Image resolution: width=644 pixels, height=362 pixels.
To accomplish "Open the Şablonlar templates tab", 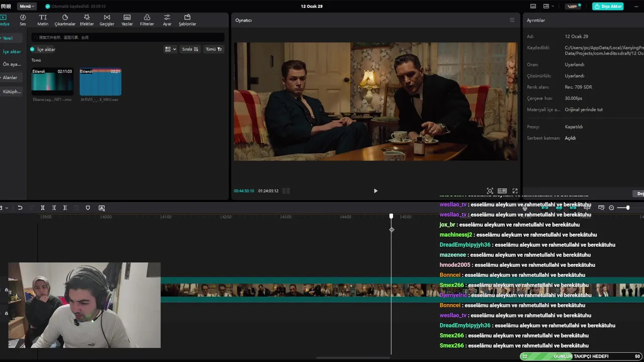I will [187, 20].
